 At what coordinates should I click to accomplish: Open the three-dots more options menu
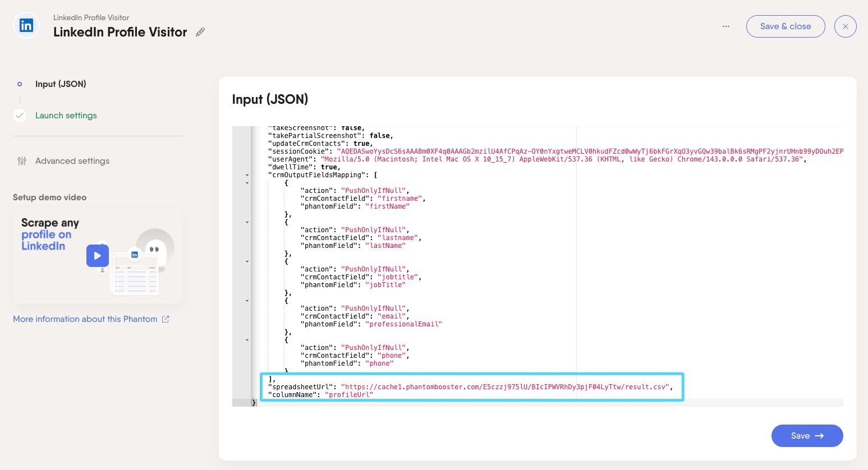click(x=726, y=26)
